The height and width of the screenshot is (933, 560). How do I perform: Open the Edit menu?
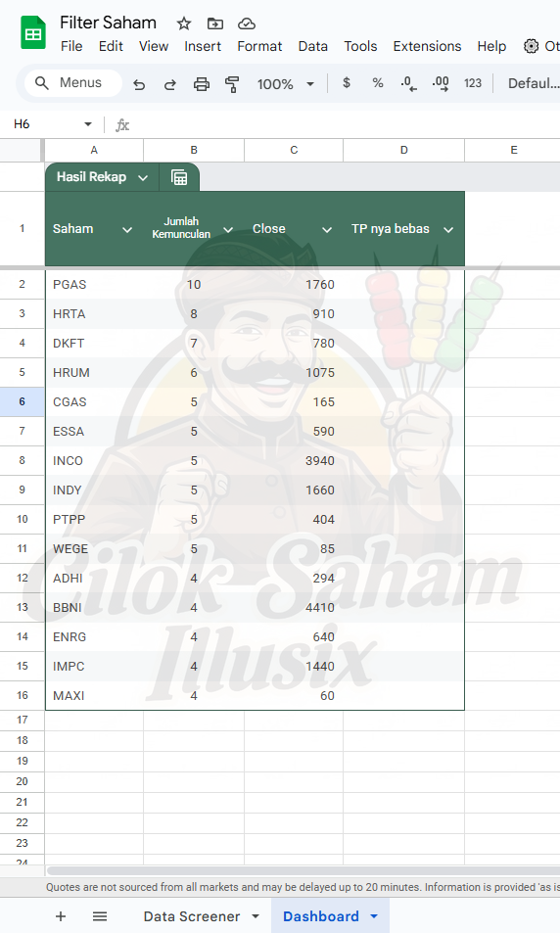(x=111, y=46)
